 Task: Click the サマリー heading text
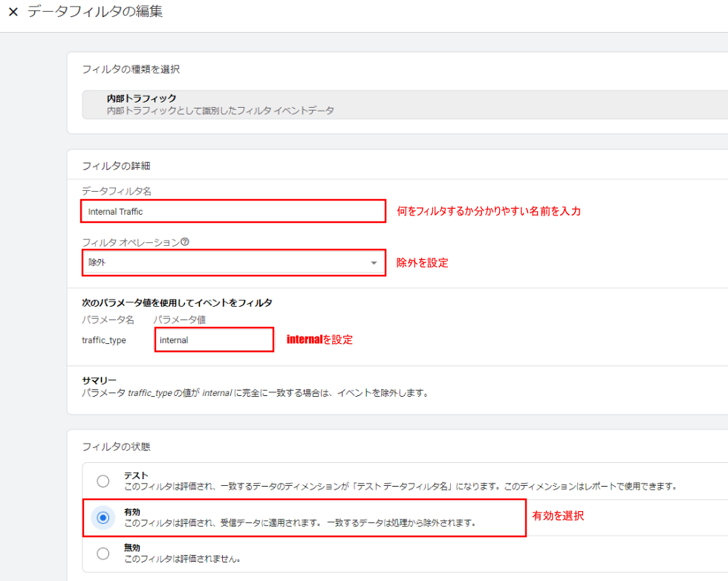(x=100, y=380)
